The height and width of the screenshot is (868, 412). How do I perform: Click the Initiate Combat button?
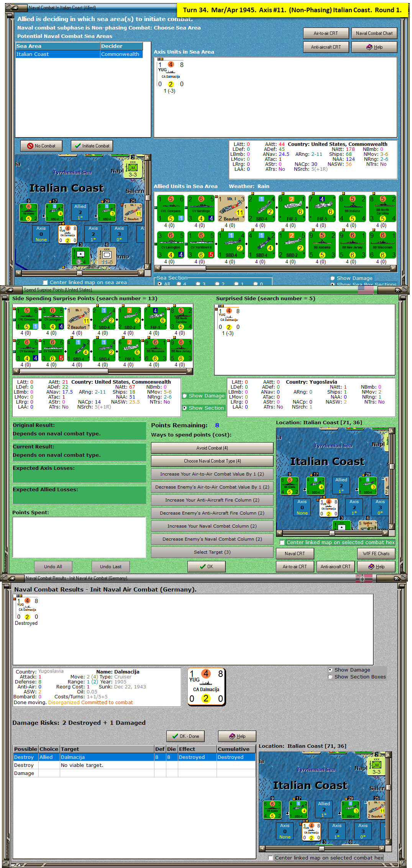click(x=92, y=146)
